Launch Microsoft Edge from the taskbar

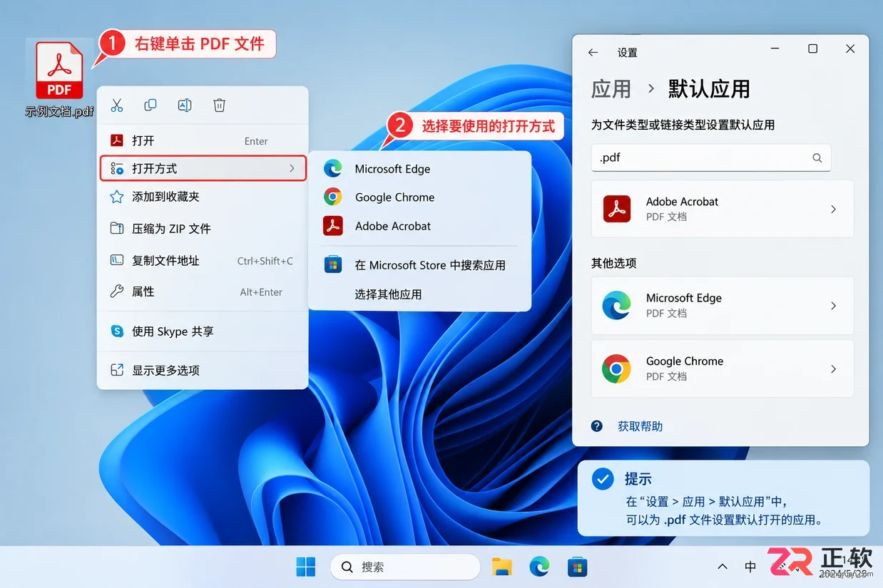pyautogui.click(x=539, y=567)
